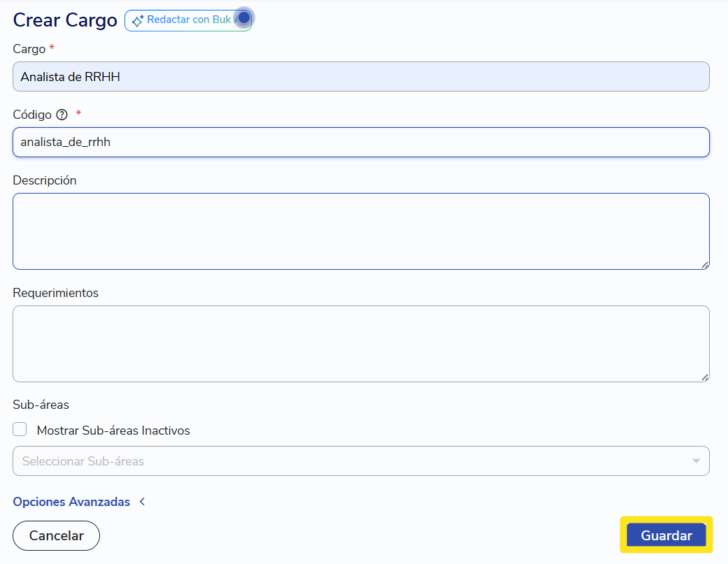The width and height of the screenshot is (728, 564).
Task: Click the Cargo name input field
Action: 361,77
